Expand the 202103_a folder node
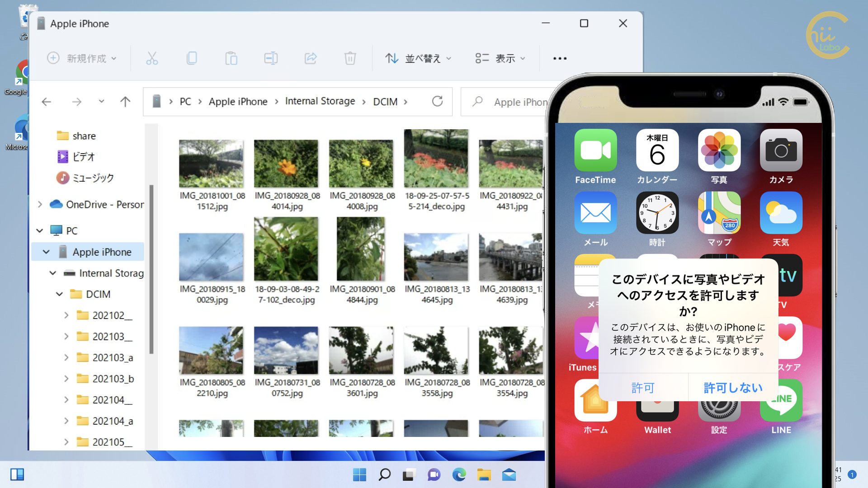This screenshot has height=488, width=868. point(66,357)
